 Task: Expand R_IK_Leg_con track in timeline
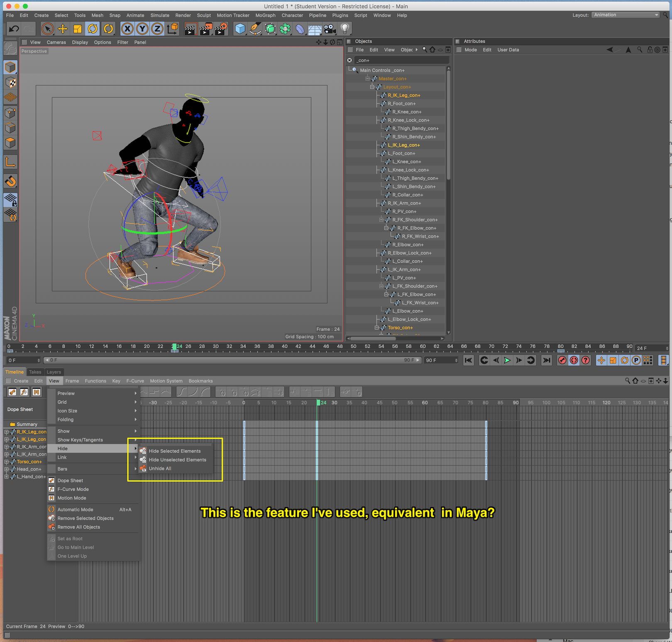6,432
